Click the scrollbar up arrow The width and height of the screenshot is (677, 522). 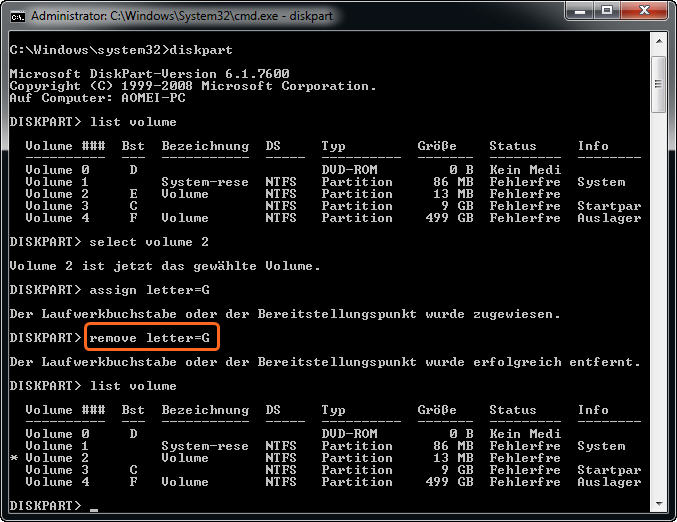click(660, 45)
